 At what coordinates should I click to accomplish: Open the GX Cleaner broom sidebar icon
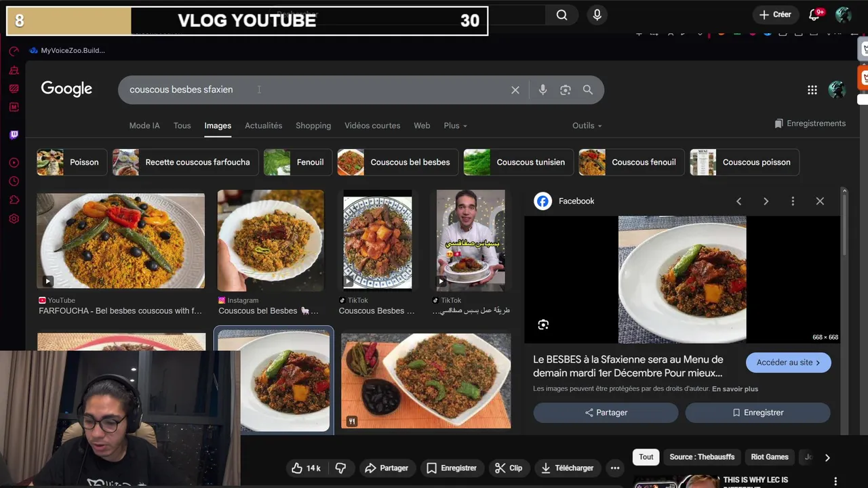point(14,70)
